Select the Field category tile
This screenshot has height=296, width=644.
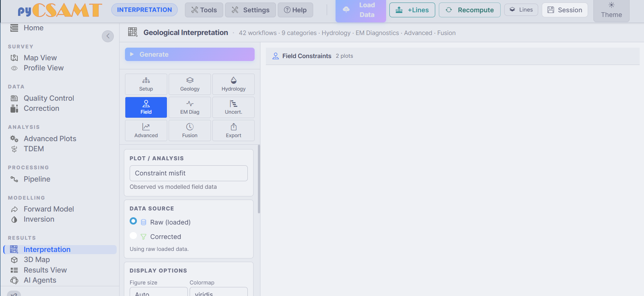click(x=146, y=107)
